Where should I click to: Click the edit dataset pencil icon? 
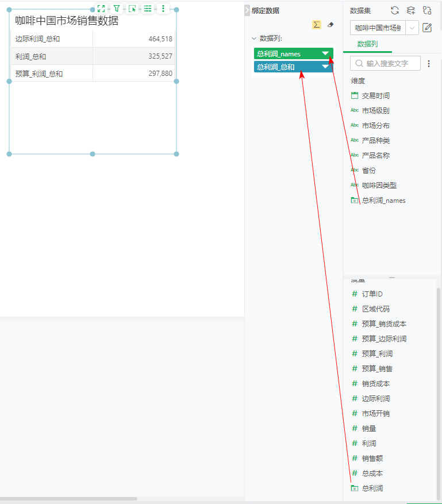tap(427, 28)
